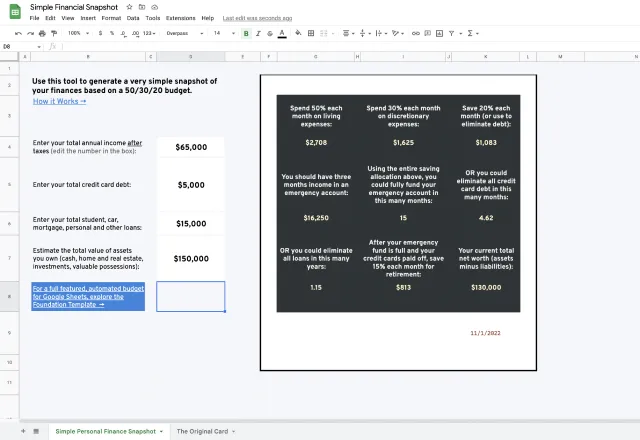Star the Simple Financial Snapshot document

pos(129,7)
